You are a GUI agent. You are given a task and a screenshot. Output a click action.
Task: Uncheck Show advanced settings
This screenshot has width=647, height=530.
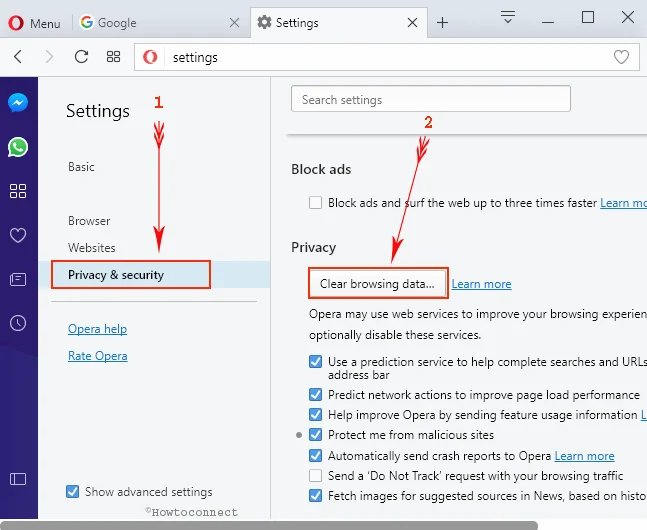pyautogui.click(x=72, y=491)
